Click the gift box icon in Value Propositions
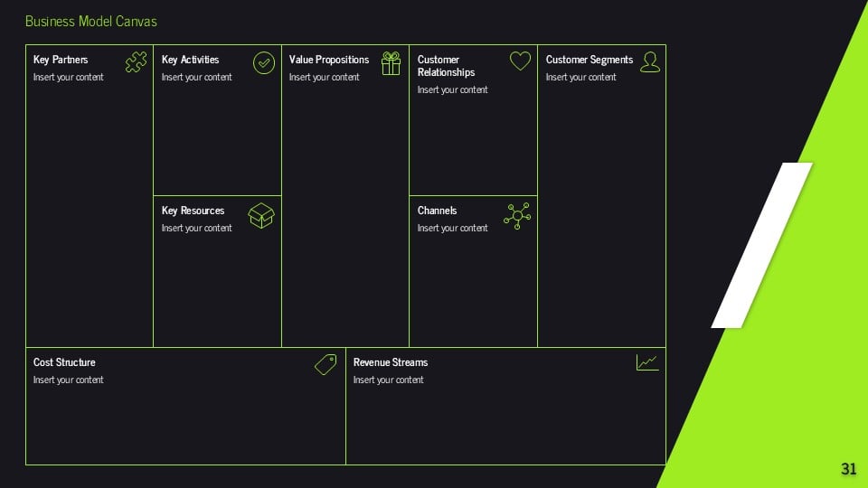 pos(391,62)
